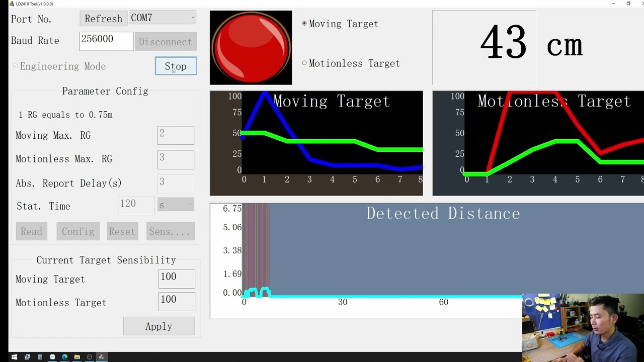This screenshot has width=644, height=362.
Task: Click the Current Target Sensibility heading
Action: coord(106,260)
